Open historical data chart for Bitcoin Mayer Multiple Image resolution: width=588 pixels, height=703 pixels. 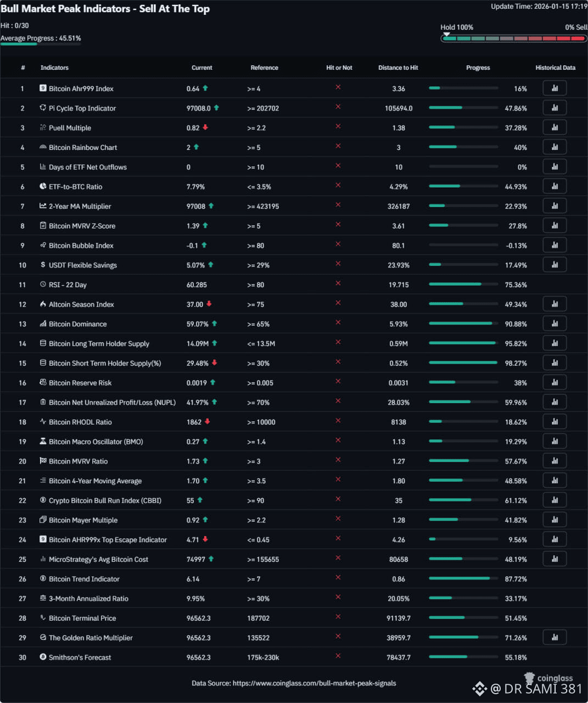[555, 520]
